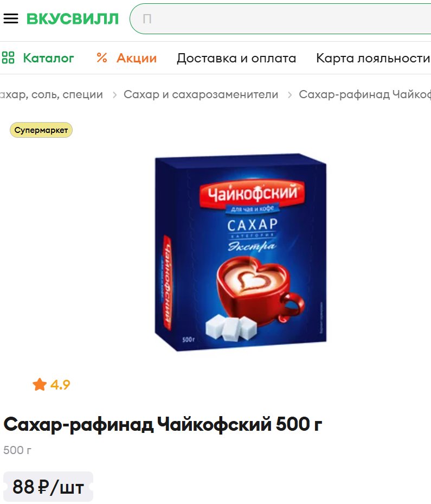Click the 88 ₽/шт price tag
Viewport: 431px width, 504px height.
pos(48,487)
